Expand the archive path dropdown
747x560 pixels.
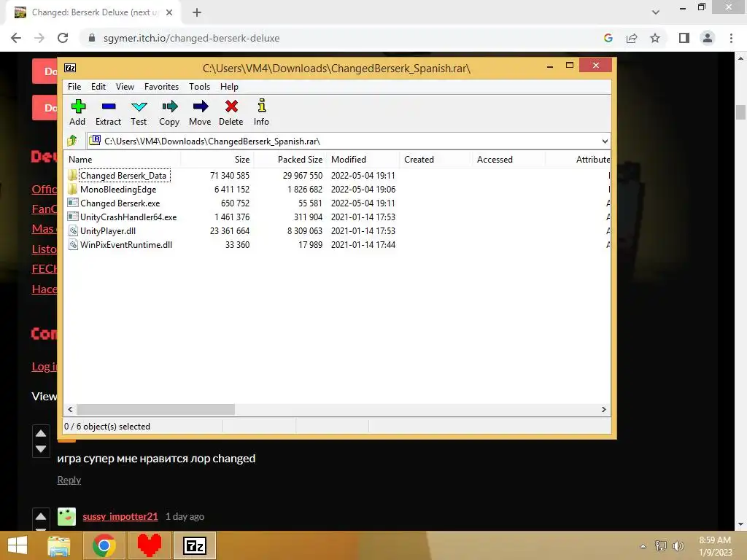605,141
